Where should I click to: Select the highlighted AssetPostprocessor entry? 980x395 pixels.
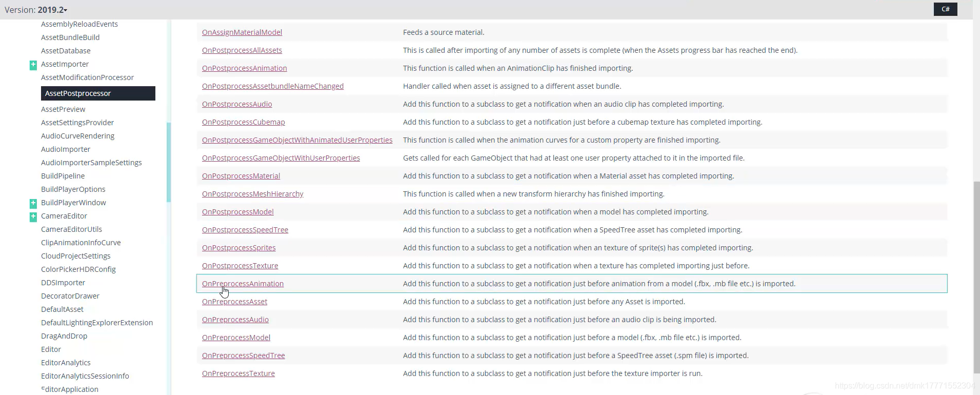pyautogui.click(x=98, y=93)
